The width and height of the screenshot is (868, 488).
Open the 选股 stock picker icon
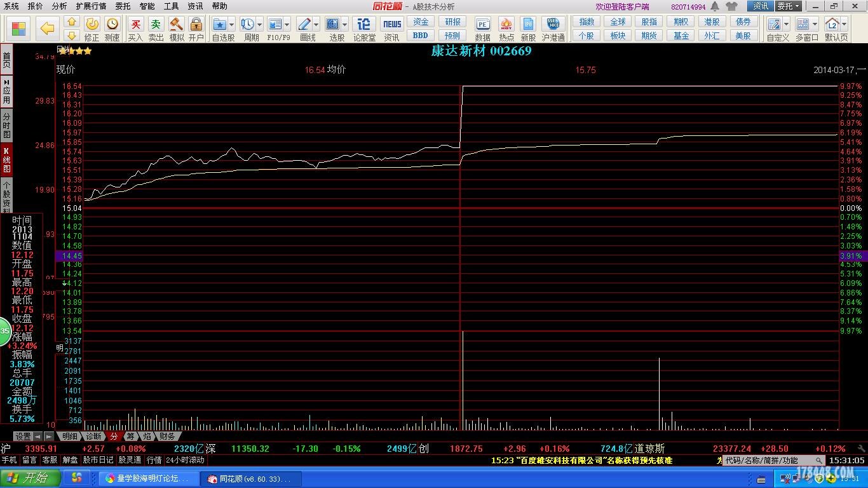pos(333,24)
